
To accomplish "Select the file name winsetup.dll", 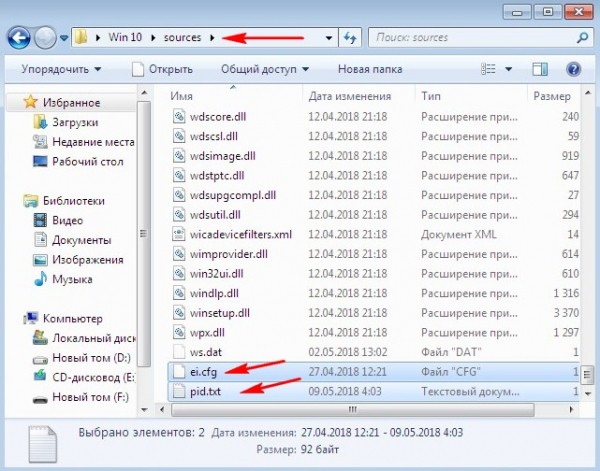I will pyautogui.click(x=220, y=313).
